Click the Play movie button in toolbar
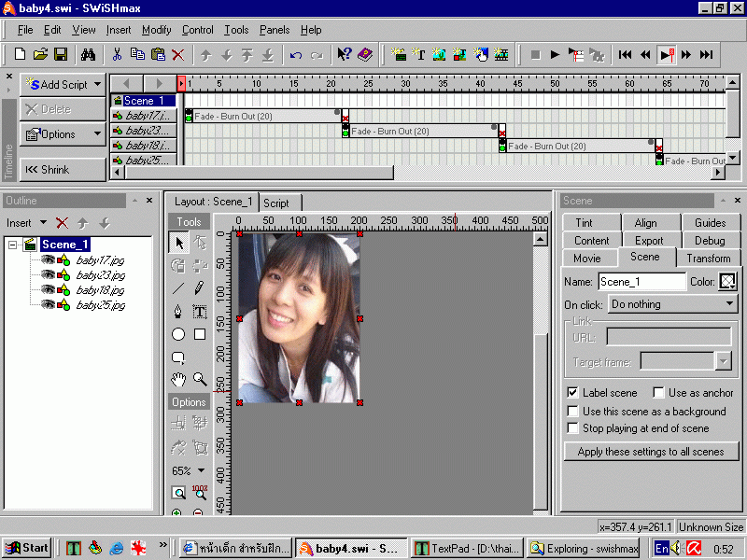The width and height of the screenshot is (747, 560). (x=556, y=55)
